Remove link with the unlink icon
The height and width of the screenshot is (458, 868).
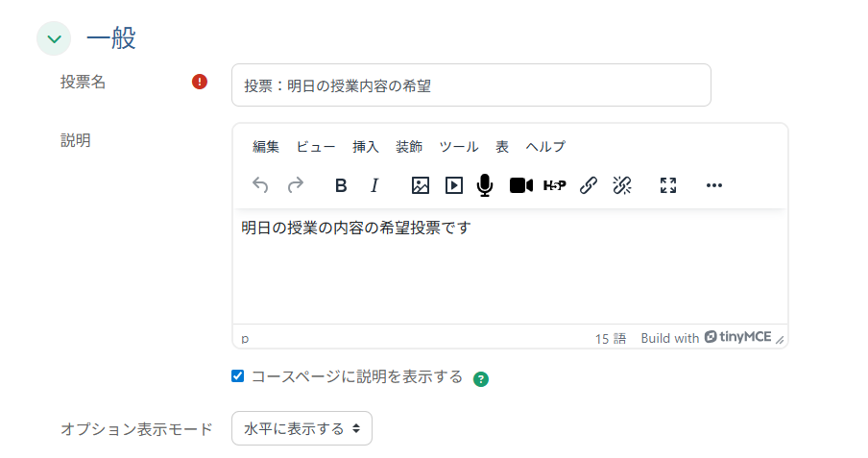(622, 185)
